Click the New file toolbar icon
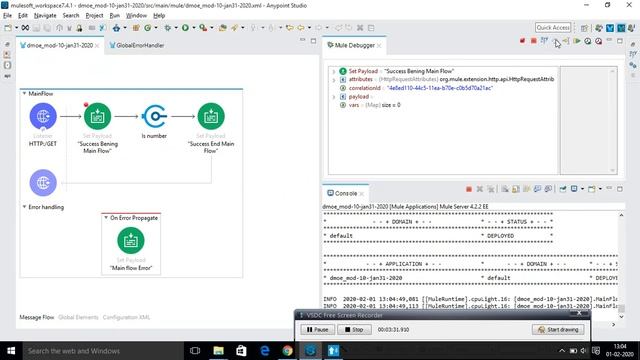The height and width of the screenshot is (360, 640). coord(8,28)
